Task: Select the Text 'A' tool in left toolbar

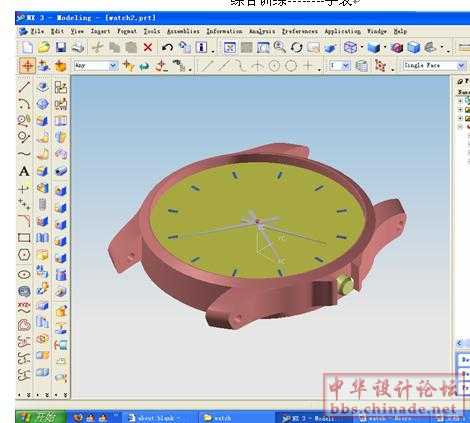Action: coord(24,171)
